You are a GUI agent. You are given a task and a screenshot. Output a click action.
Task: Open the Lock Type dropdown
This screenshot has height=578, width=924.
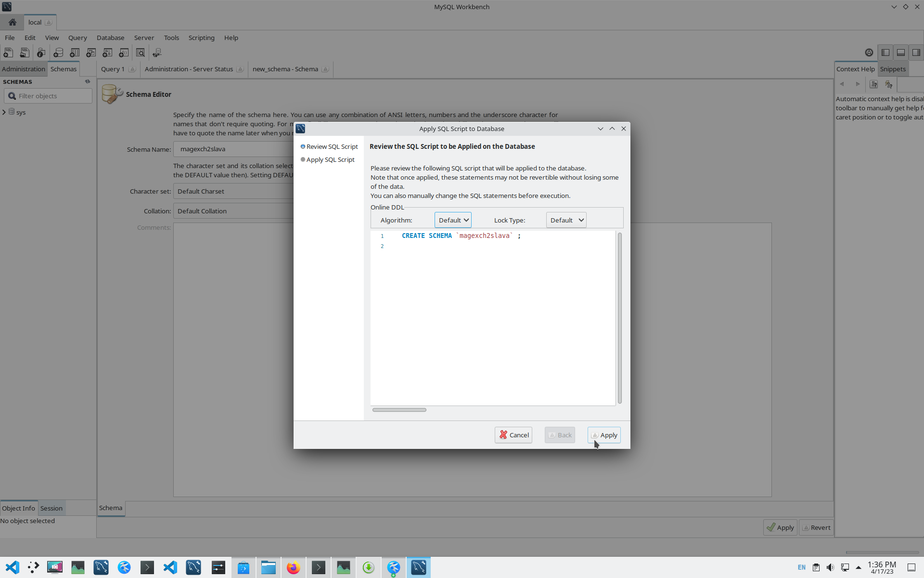coord(566,220)
